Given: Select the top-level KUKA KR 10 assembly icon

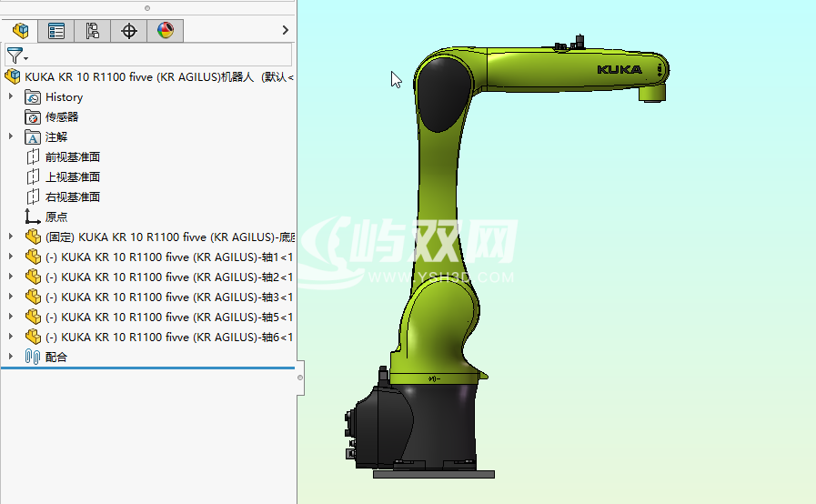Looking at the screenshot, I should [x=13, y=77].
